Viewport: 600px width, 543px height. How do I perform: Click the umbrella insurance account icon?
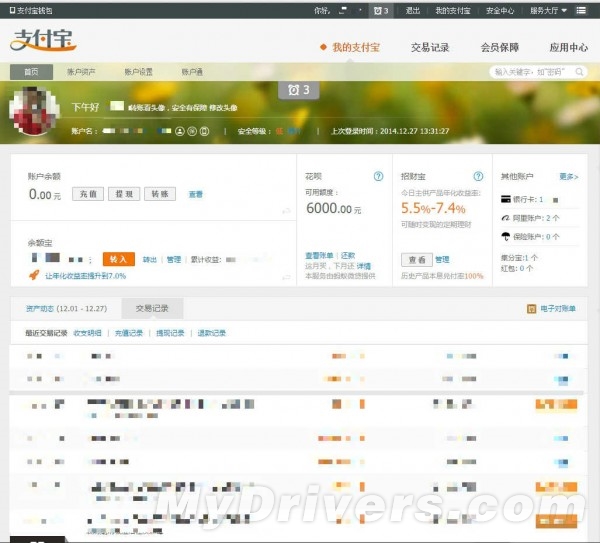[x=505, y=236]
